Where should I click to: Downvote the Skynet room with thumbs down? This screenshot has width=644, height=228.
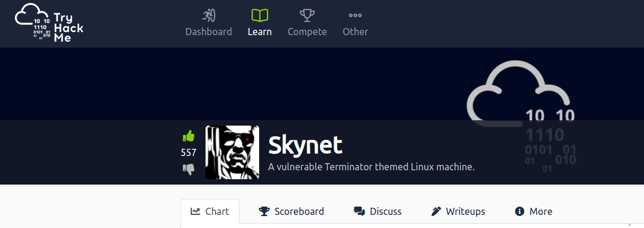[188, 169]
